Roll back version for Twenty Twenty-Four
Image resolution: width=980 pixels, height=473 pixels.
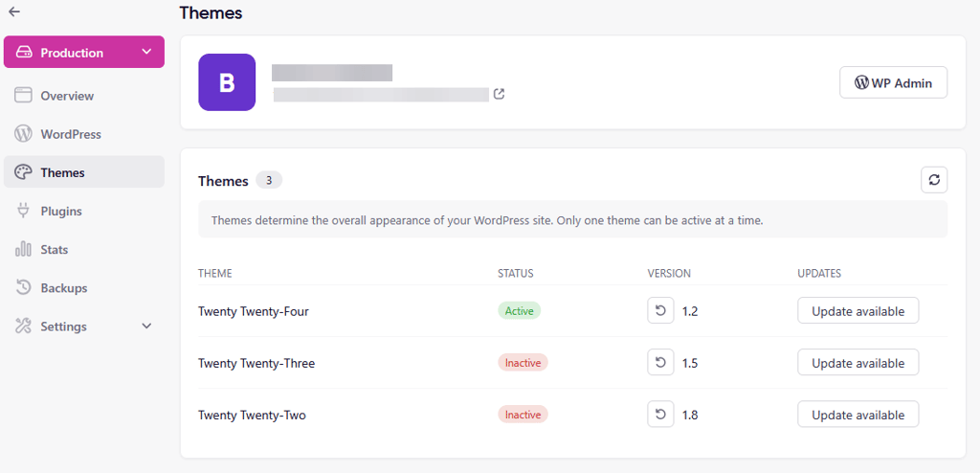pos(660,310)
